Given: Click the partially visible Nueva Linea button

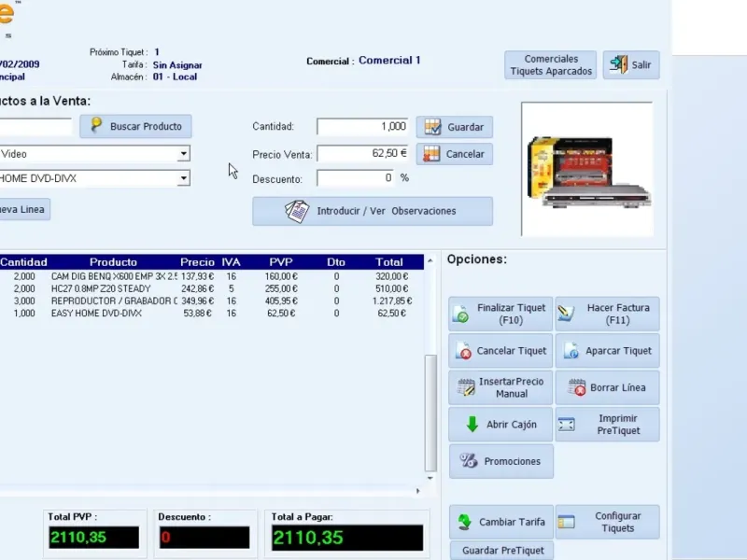Looking at the screenshot, I should [25, 209].
